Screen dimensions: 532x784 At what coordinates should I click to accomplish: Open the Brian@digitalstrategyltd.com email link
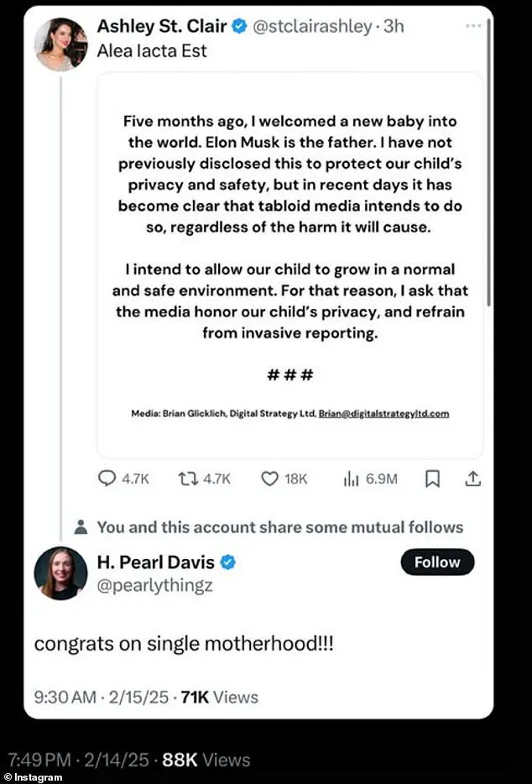point(383,413)
